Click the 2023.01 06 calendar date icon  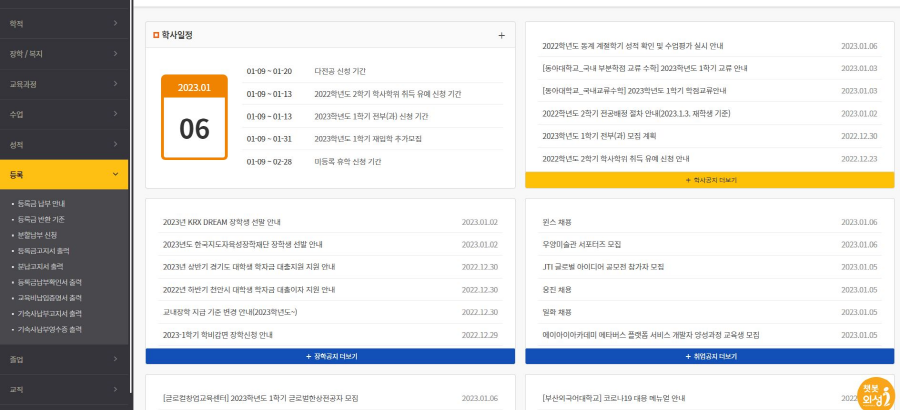194,117
